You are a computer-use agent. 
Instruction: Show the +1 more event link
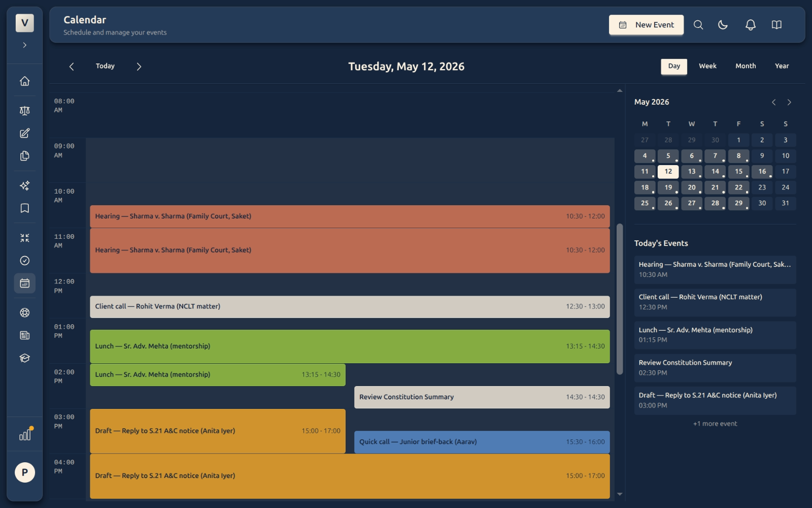pos(715,424)
